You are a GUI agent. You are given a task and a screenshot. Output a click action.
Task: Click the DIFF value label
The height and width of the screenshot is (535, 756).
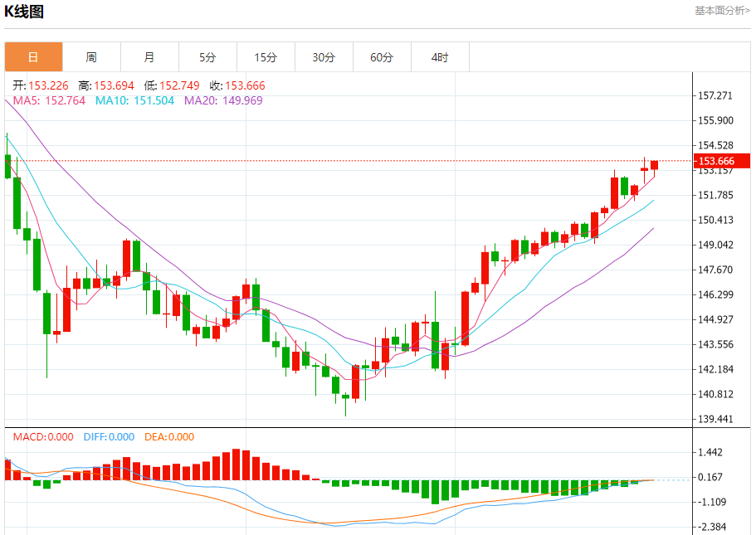pyautogui.click(x=109, y=437)
